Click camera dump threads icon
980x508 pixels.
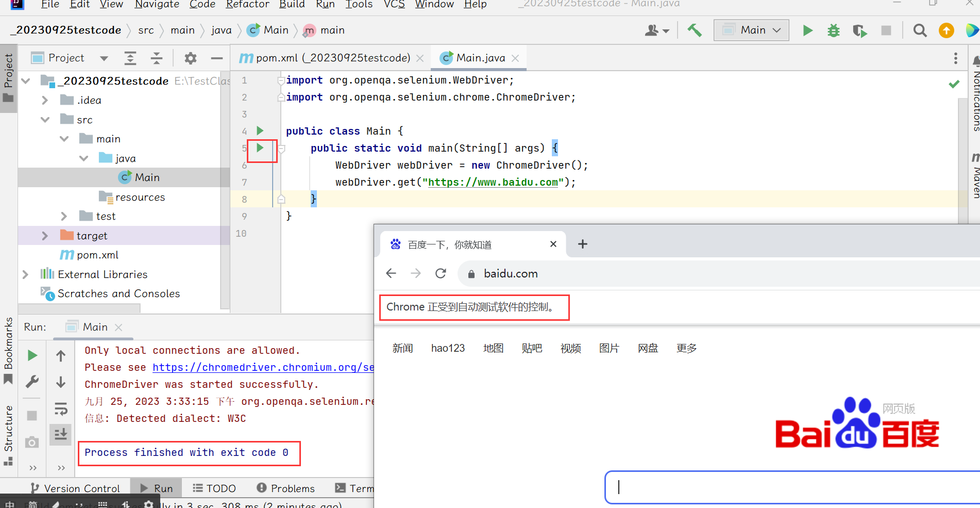click(x=32, y=442)
